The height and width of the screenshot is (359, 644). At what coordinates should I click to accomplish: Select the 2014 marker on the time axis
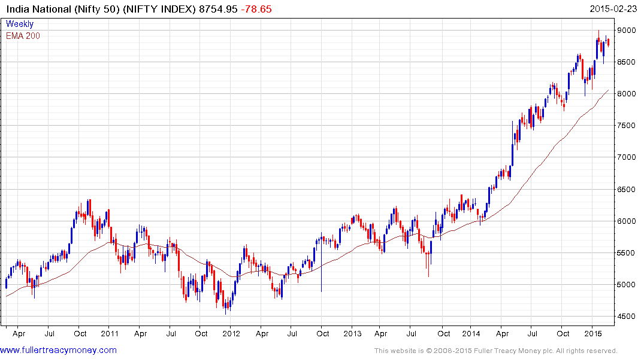472,333
